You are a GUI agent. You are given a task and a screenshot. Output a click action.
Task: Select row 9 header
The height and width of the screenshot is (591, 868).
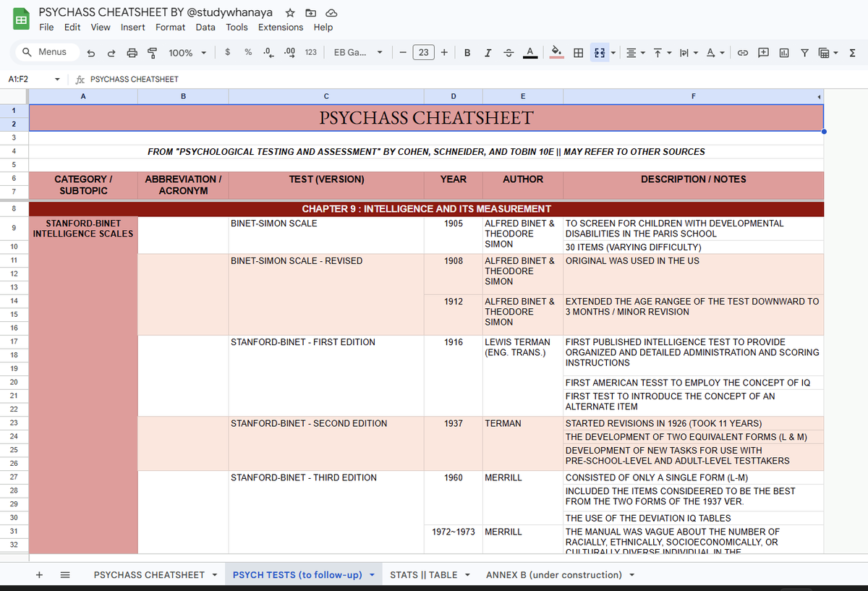click(14, 228)
